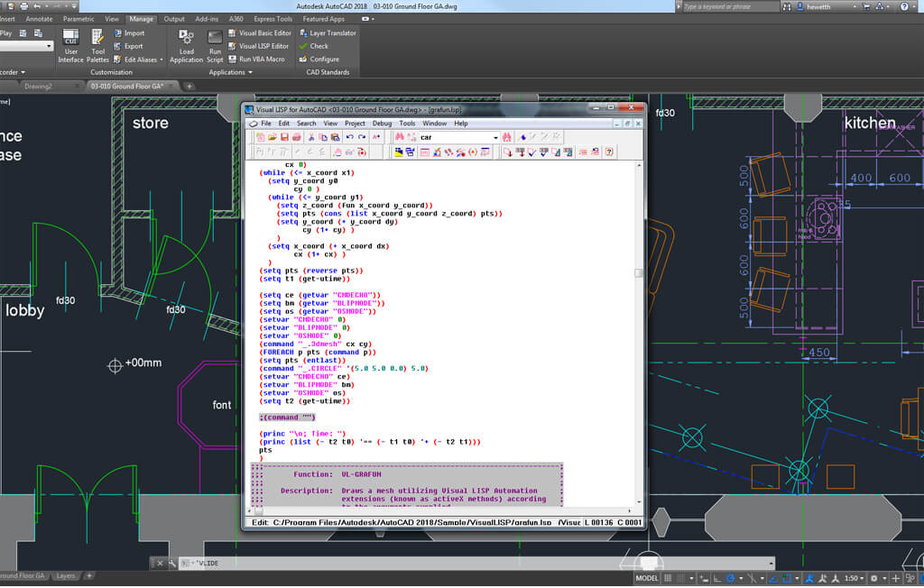This screenshot has width=924, height=588.
Task: Click the AutoCAD keyword search field
Action: (x=729, y=6)
